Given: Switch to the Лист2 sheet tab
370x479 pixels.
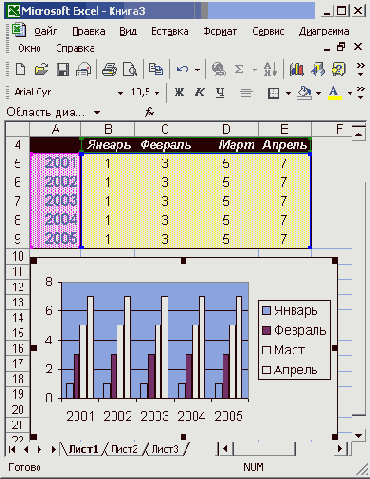Looking at the screenshot, I should [124, 449].
